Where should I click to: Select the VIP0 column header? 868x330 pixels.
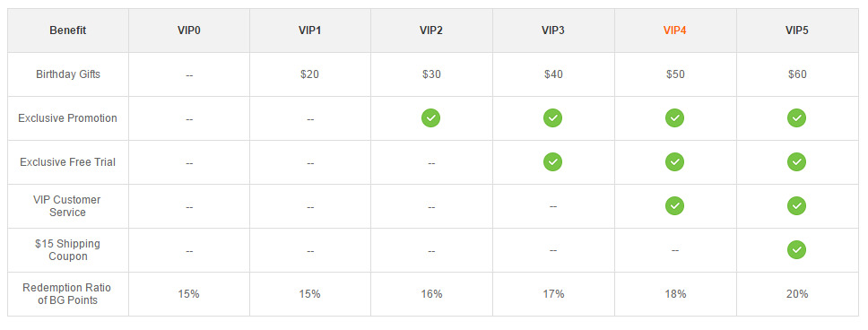[x=189, y=30]
